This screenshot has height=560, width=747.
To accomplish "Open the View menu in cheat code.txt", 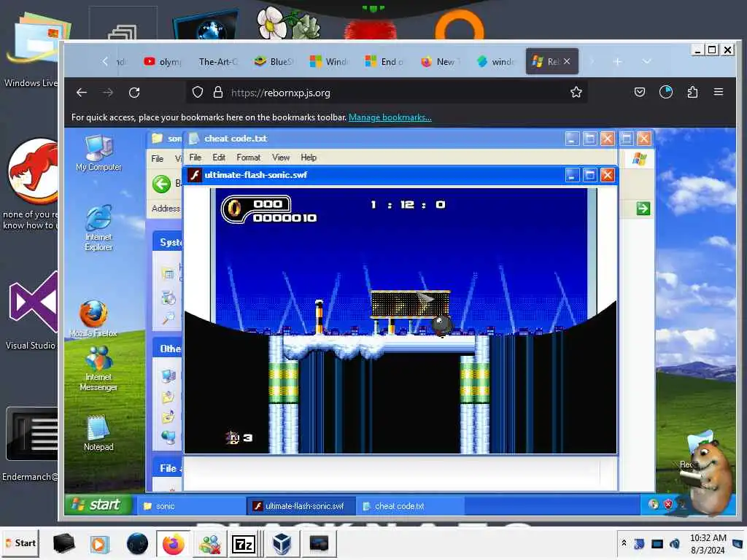I will (x=281, y=157).
